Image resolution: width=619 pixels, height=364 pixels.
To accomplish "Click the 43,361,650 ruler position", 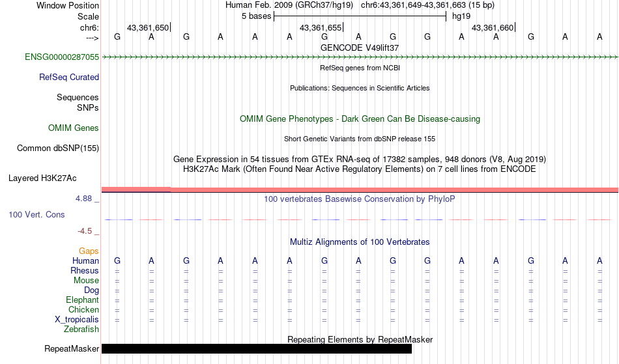I will (x=149, y=27).
